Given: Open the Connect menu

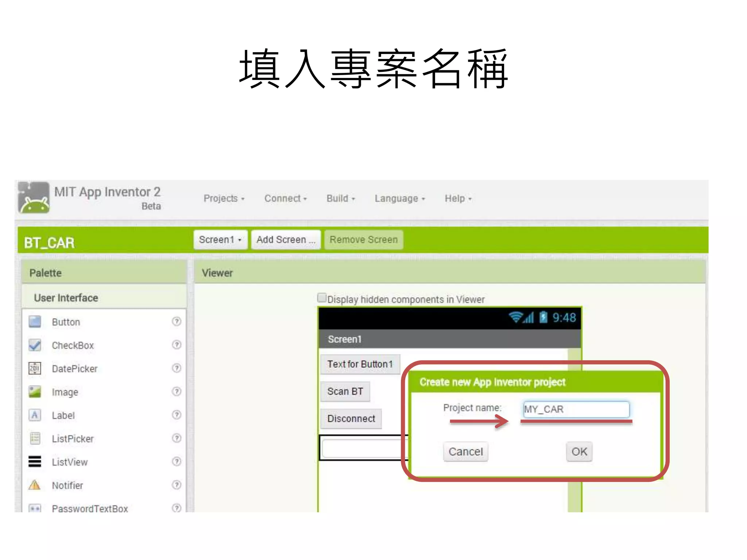Looking at the screenshot, I should [286, 198].
